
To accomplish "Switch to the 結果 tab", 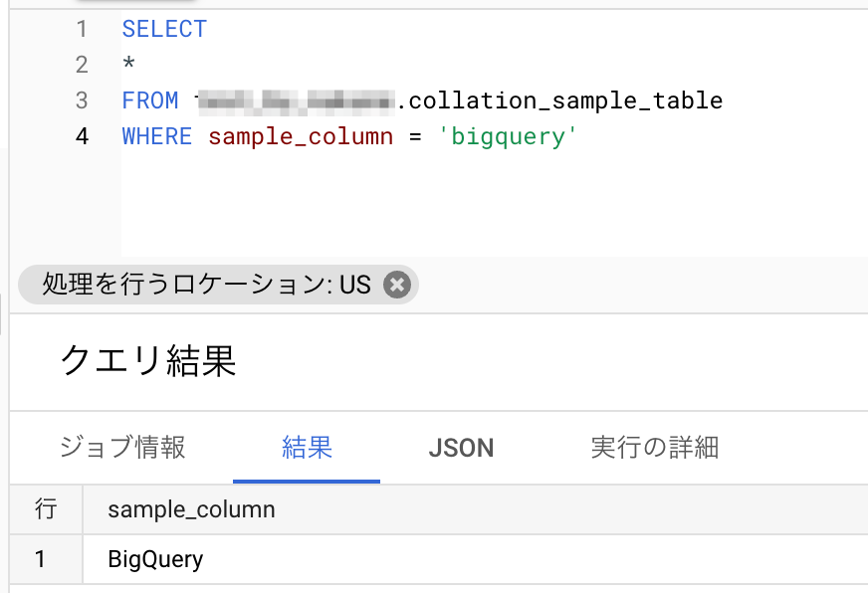I will tap(307, 448).
